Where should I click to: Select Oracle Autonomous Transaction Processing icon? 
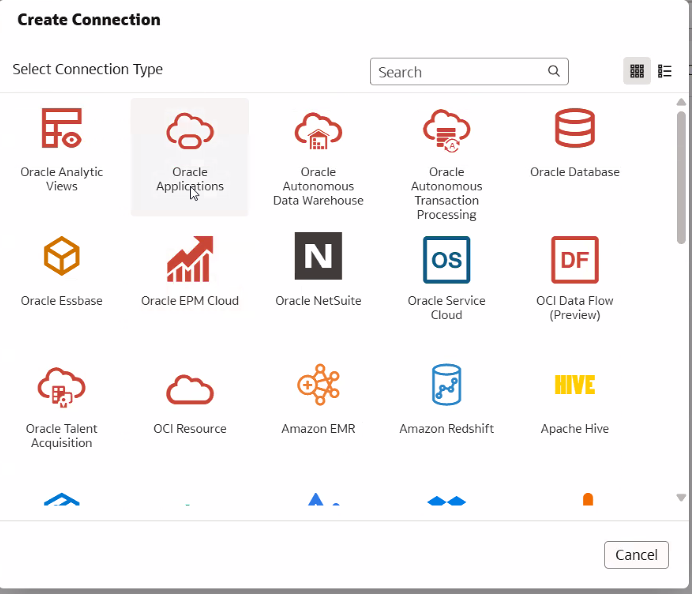click(447, 131)
